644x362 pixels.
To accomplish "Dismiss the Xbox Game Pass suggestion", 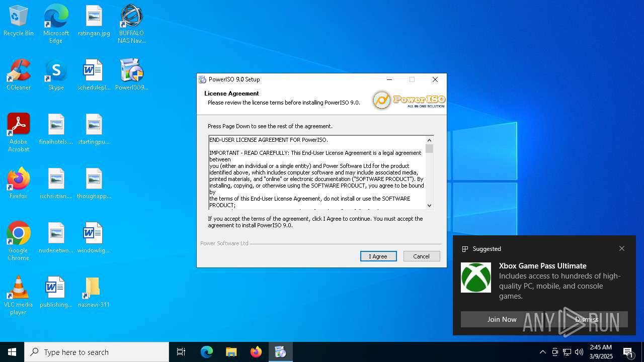I will coord(587,319).
